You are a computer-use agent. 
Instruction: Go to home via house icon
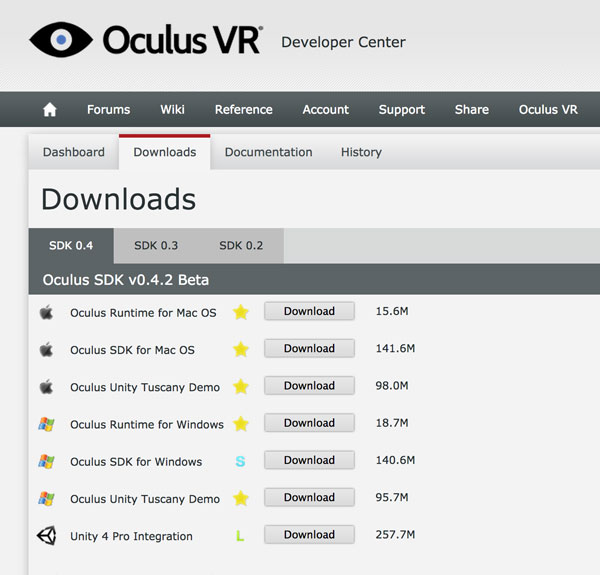click(x=50, y=110)
